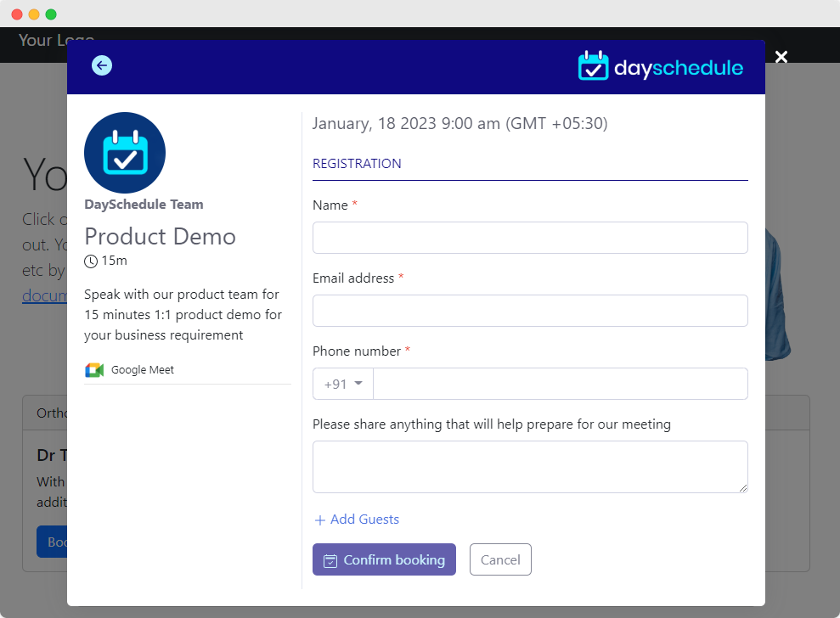Click the calendar icon in Confirm booking
Screen dimensions: 840x618
[x=330, y=560]
